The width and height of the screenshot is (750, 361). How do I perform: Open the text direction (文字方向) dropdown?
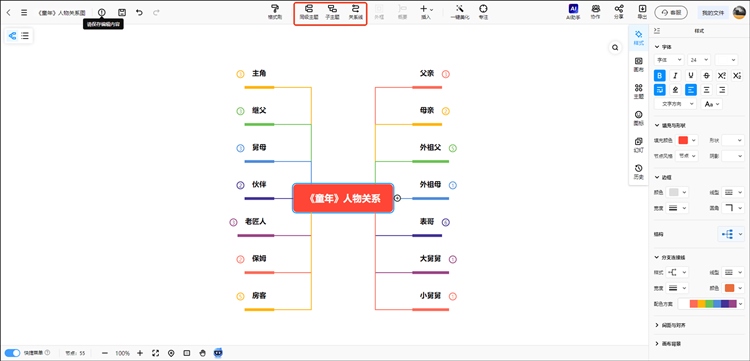tap(675, 104)
